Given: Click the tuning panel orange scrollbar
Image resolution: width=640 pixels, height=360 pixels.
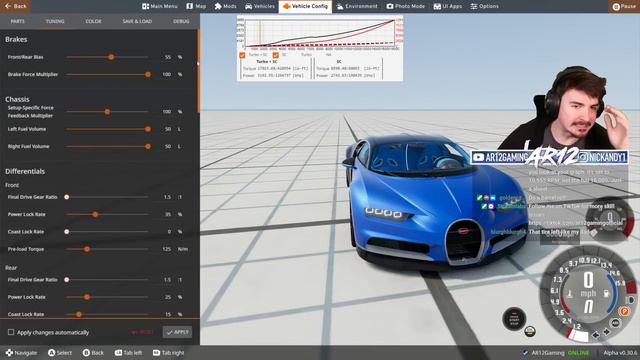Looking at the screenshot, I should pos(198,71).
